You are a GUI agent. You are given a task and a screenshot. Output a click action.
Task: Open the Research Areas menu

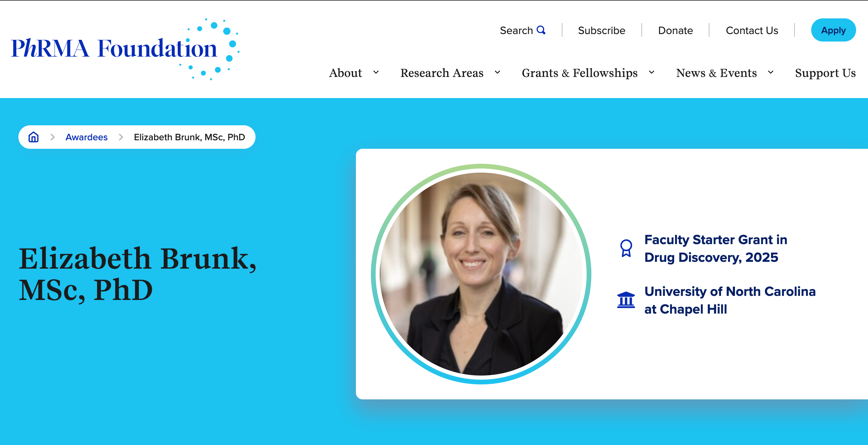(442, 73)
